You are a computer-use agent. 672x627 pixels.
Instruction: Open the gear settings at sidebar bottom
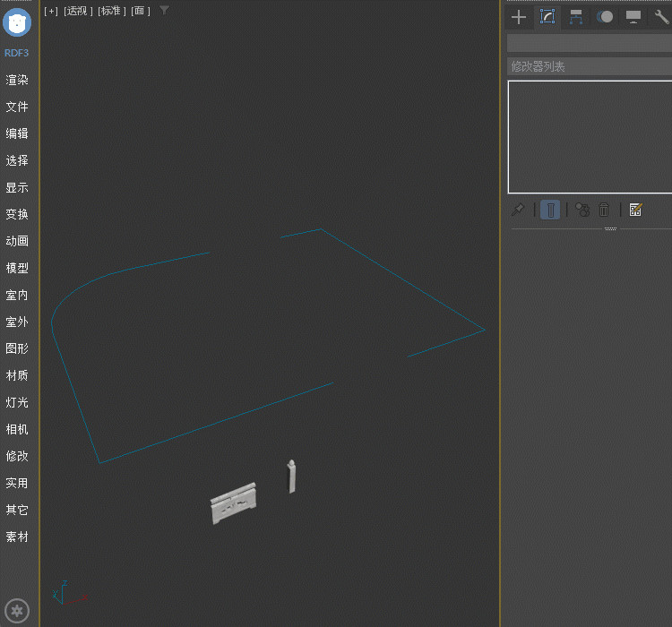17,612
